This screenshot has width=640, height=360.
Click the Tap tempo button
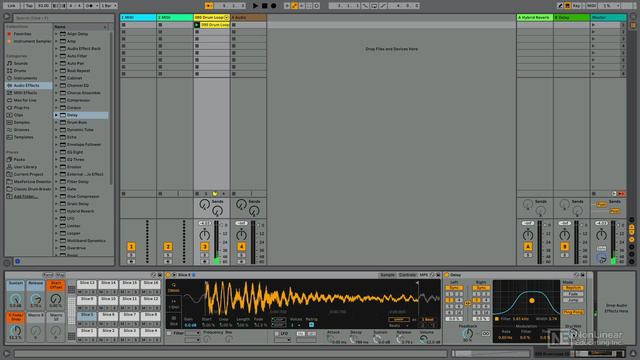click(29, 6)
